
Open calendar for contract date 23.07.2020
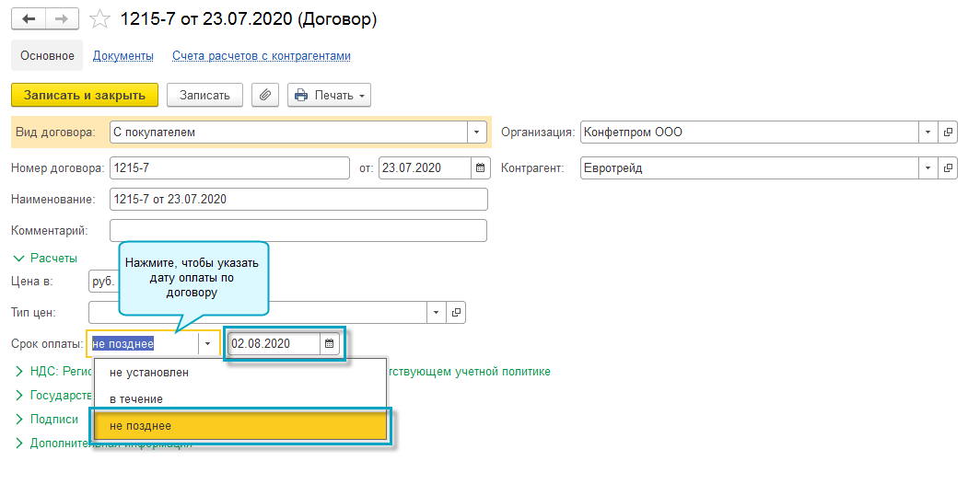click(480, 168)
